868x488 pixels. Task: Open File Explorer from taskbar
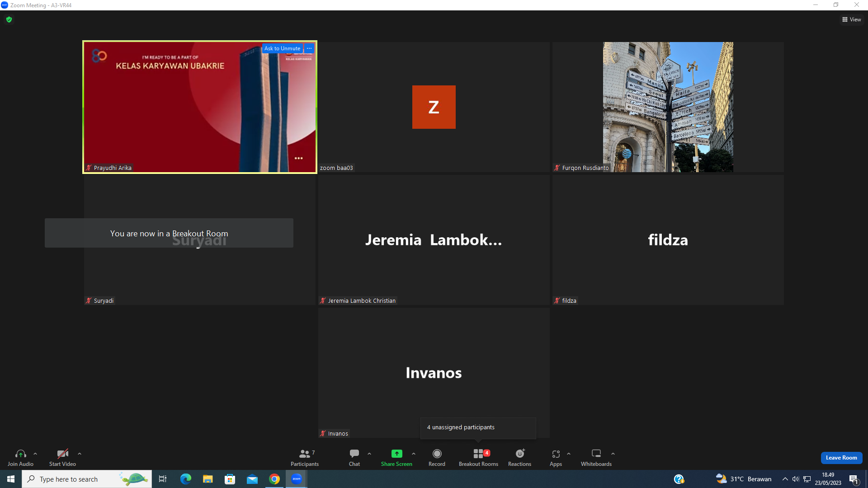tap(208, 479)
